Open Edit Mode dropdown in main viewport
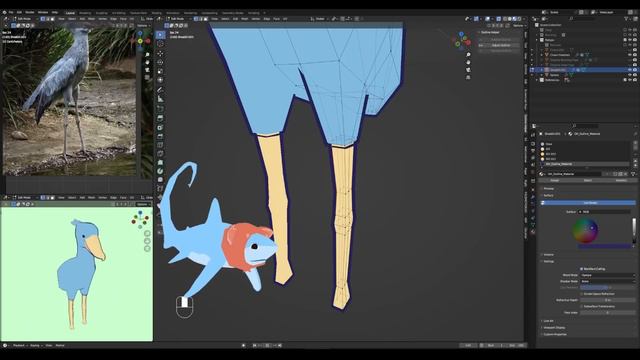 177,19
